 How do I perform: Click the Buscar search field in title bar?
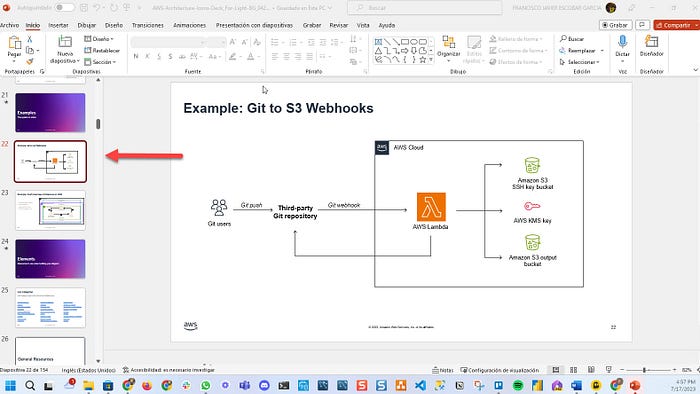425,8
